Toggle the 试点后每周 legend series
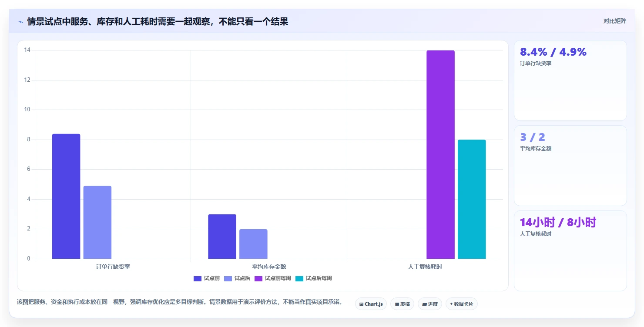This screenshot has width=644, height=327. [313, 278]
